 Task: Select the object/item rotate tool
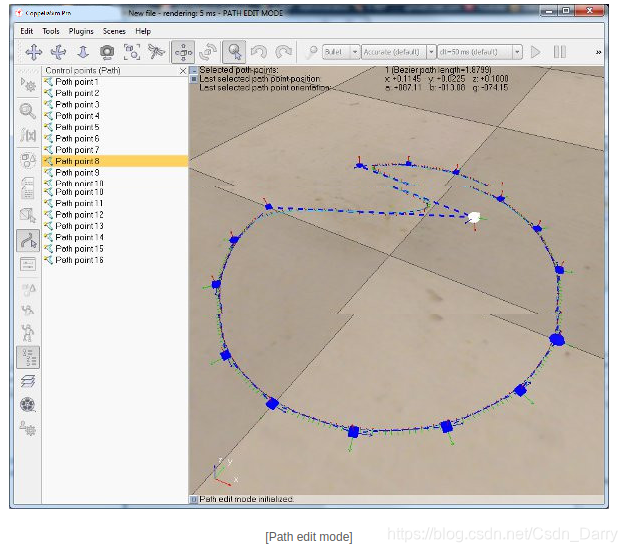(208, 52)
